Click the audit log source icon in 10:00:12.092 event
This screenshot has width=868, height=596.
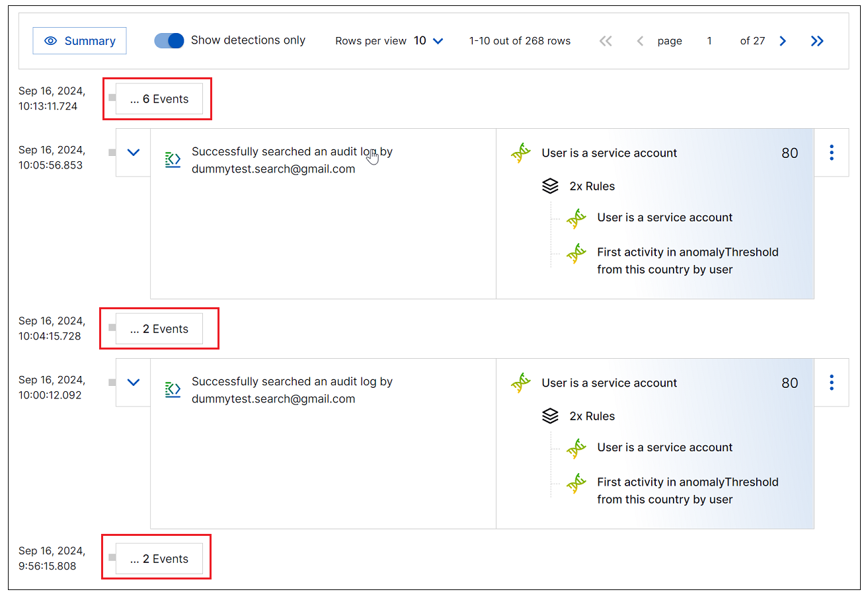tap(173, 389)
